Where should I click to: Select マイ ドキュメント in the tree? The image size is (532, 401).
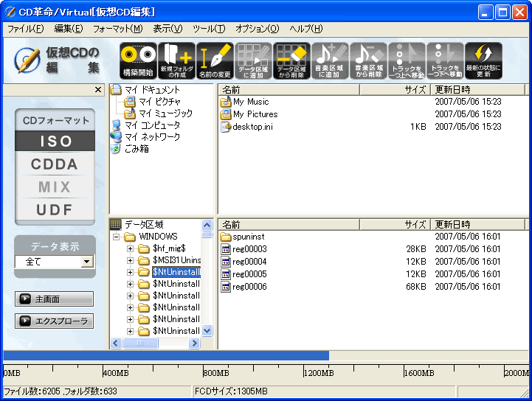coord(152,90)
